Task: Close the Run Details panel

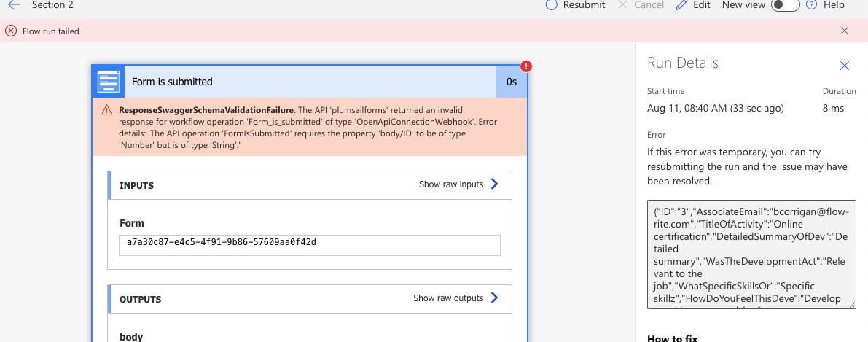Action: point(845,66)
